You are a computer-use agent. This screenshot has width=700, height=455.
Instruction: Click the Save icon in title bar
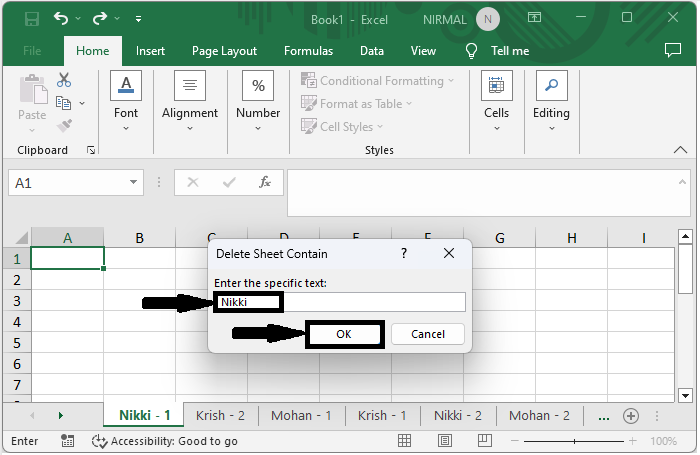[x=31, y=18]
